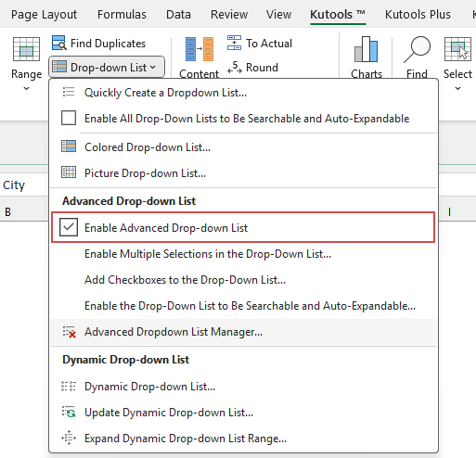Screen dimensions: 476x458
Task: Choose Colored Drop-down List… menu entry
Action: 244,147
